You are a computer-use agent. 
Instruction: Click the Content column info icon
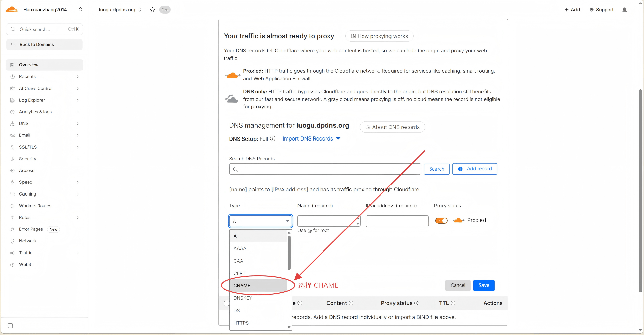click(x=351, y=303)
